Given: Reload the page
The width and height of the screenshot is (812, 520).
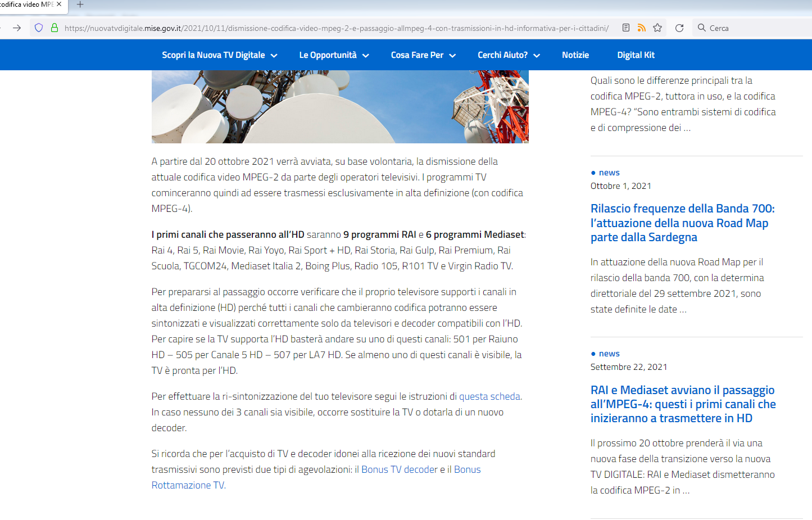Looking at the screenshot, I should coord(679,28).
